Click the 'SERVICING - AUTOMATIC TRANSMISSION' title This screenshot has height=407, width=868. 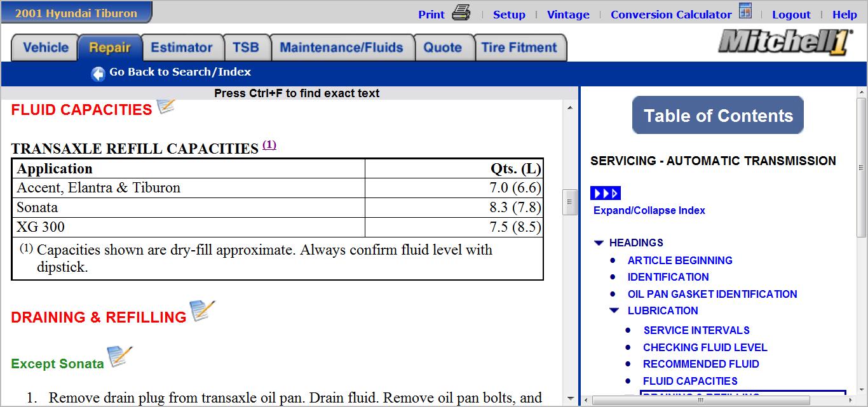[x=713, y=161]
